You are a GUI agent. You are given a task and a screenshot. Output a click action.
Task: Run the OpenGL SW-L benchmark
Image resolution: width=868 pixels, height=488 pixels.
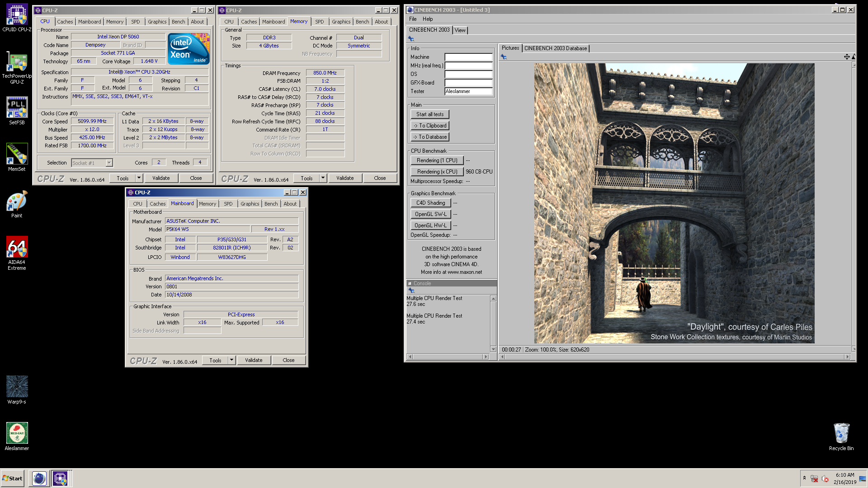click(x=431, y=214)
